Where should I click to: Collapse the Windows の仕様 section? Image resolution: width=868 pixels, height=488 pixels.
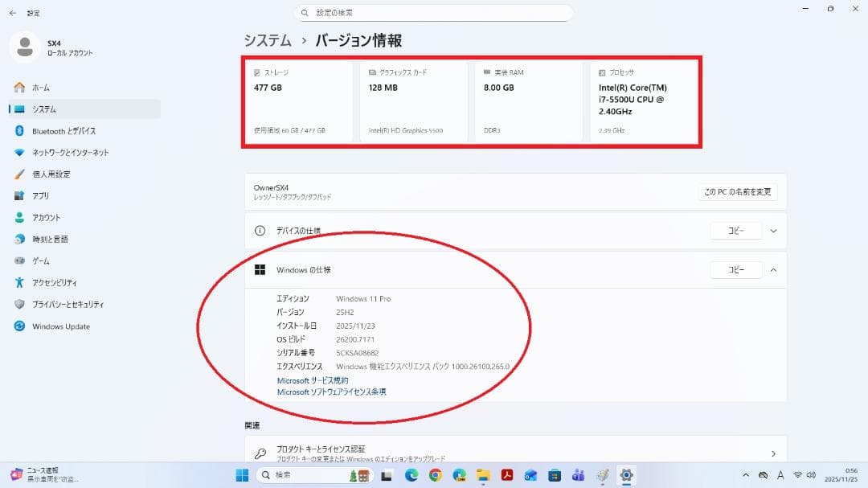(772, 269)
